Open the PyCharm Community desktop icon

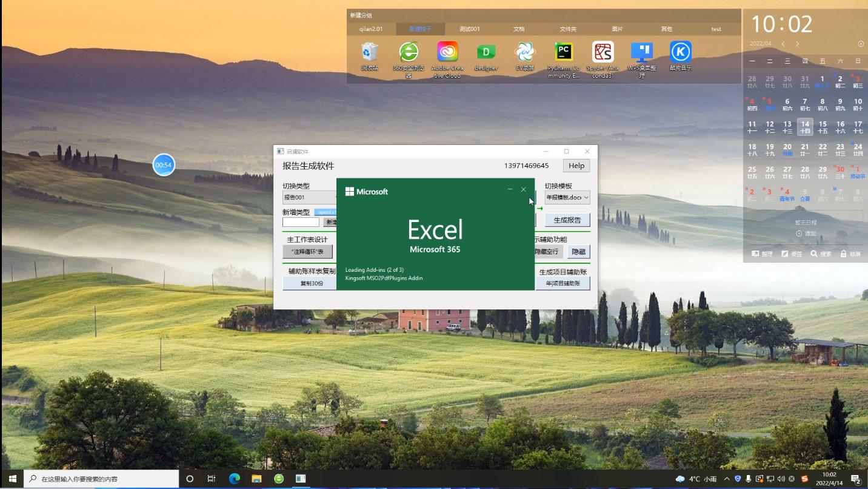[x=564, y=53]
